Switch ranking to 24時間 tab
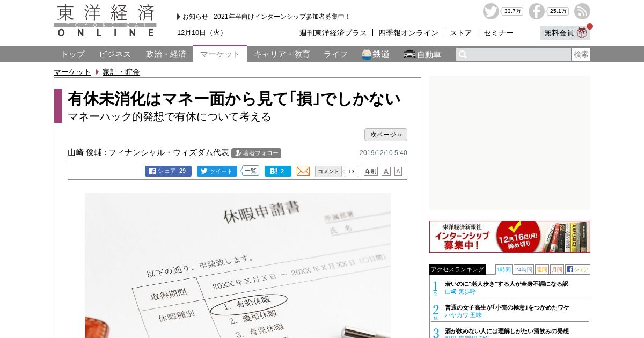The width and height of the screenshot is (644, 338). pos(523,269)
